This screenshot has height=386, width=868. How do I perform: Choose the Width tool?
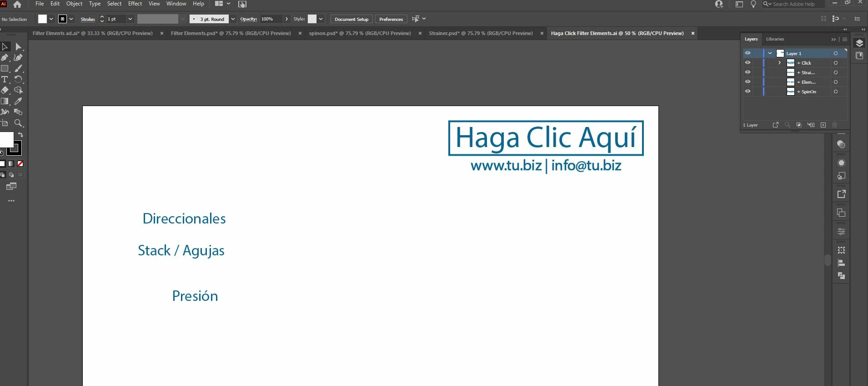5,112
